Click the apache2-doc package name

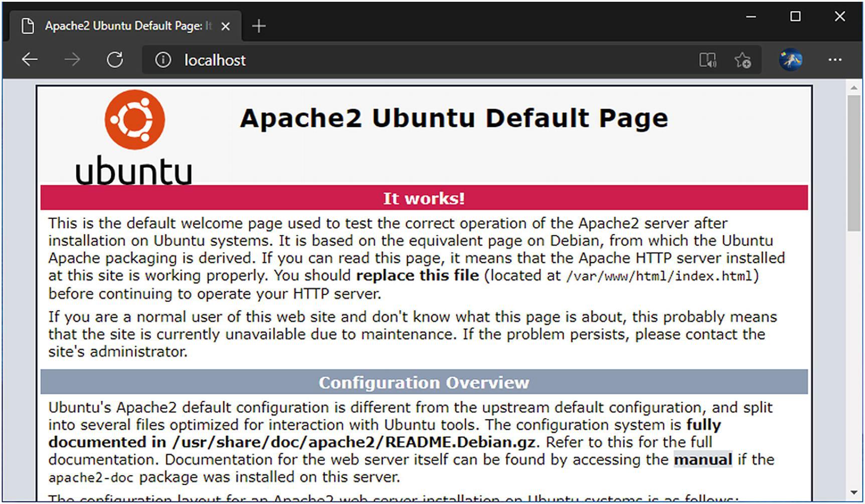[x=91, y=477]
